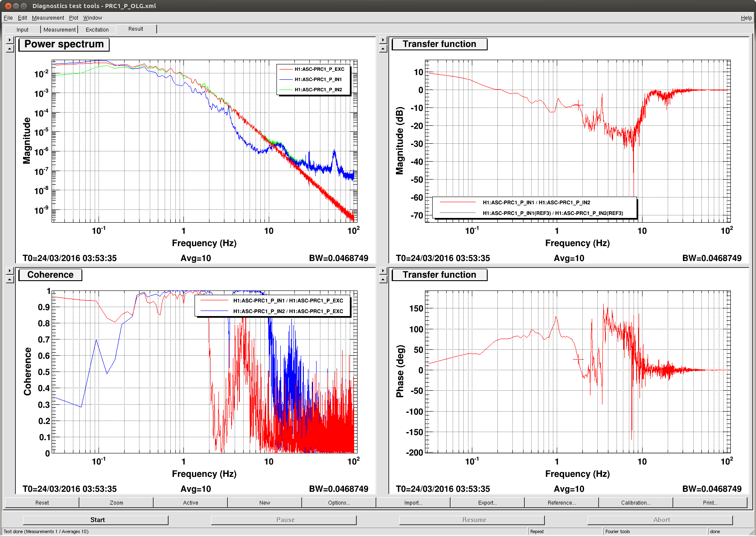Start the measurement
Image resolution: width=756 pixels, height=537 pixels.
(x=96, y=520)
